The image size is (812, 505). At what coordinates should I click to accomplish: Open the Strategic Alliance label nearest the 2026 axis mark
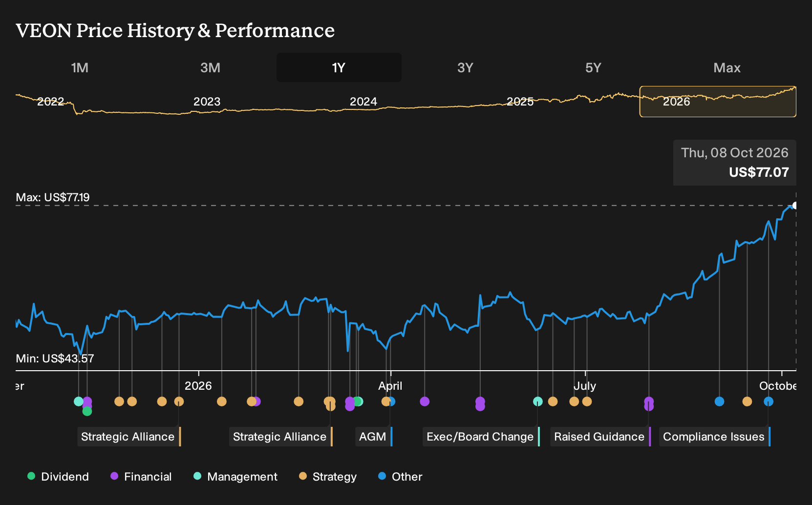(x=129, y=437)
